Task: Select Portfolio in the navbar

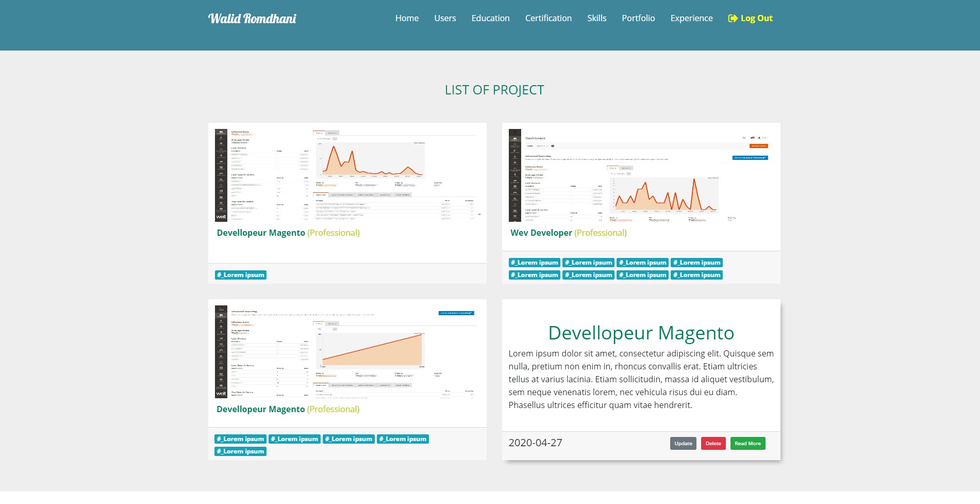Action: pyautogui.click(x=638, y=18)
